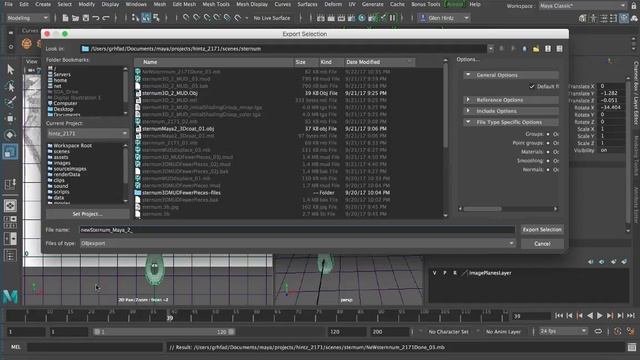640x360 pixels.
Task: Toggle the Point groups On radio button
Action: (548, 143)
